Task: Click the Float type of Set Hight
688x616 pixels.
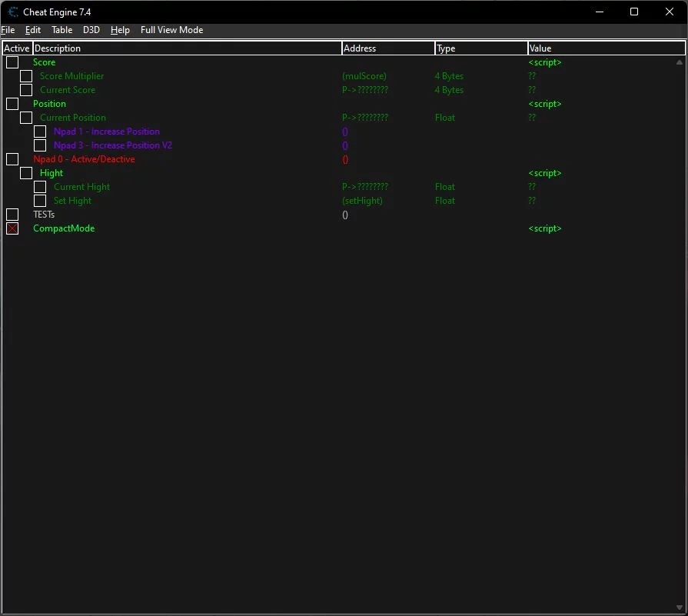Action: [445, 201]
